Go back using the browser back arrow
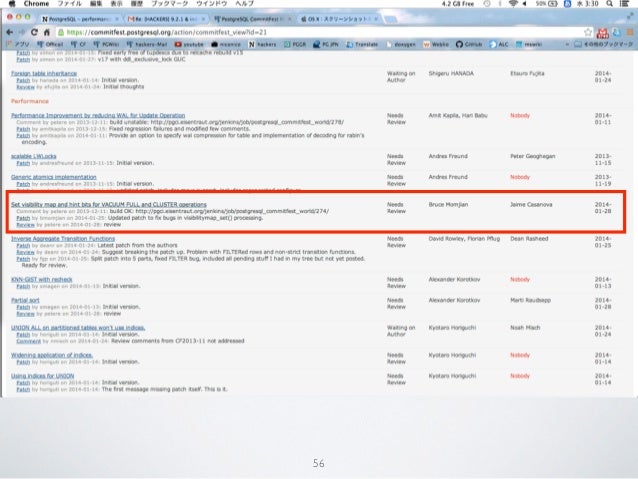This screenshot has width=638, height=479. [10, 32]
